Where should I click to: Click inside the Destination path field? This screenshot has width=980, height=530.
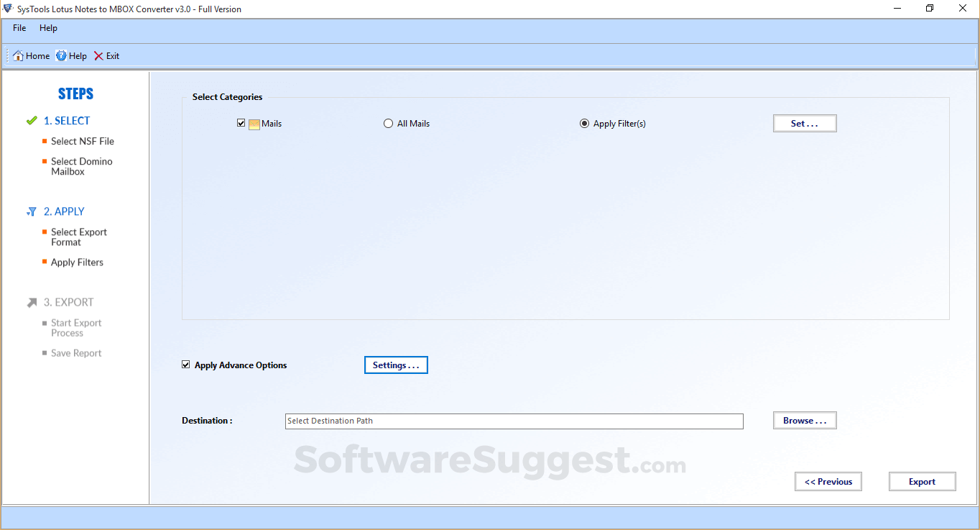click(514, 421)
